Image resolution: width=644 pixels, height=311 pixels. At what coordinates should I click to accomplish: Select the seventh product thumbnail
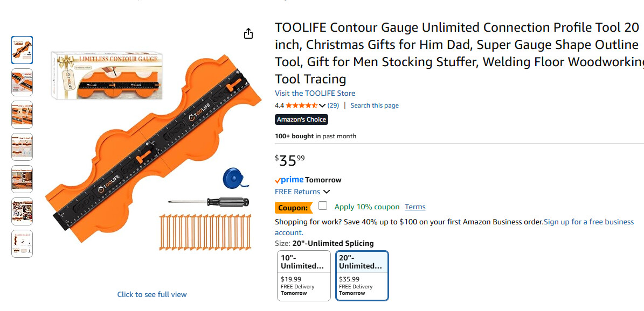coord(22,244)
